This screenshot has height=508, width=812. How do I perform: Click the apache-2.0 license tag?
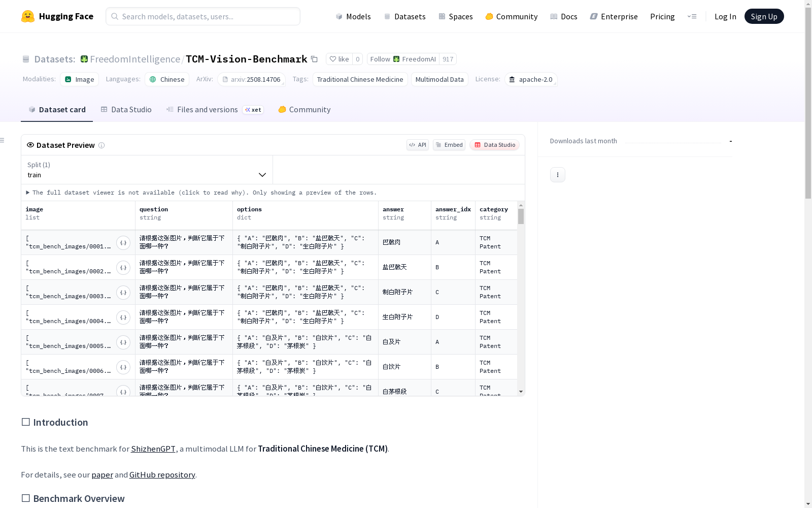[531, 79]
